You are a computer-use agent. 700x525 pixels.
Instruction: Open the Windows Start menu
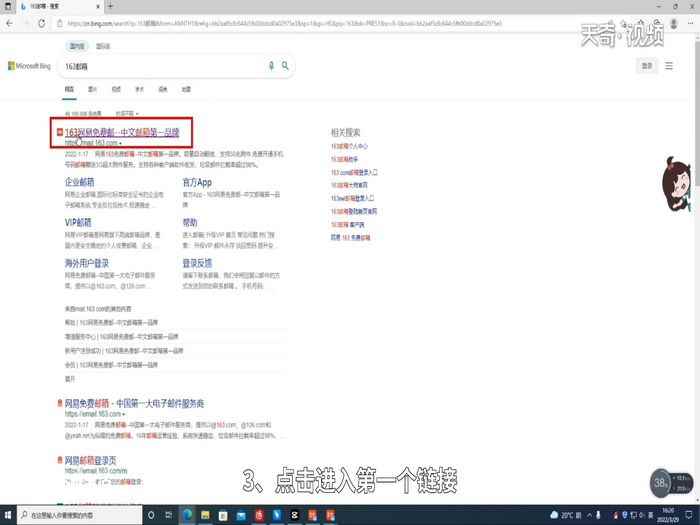[8, 515]
